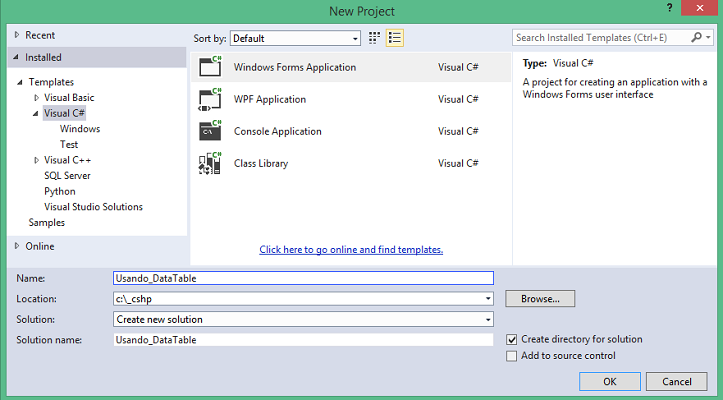Select the Class Library template icon
The width and height of the screenshot is (723, 400).
pyautogui.click(x=210, y=163)
